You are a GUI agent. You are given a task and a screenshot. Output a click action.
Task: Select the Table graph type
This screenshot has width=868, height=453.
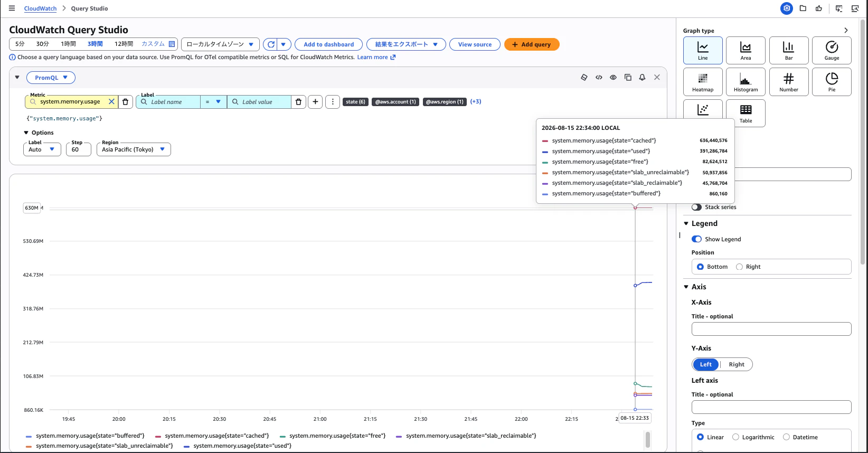tap(746, 113)
